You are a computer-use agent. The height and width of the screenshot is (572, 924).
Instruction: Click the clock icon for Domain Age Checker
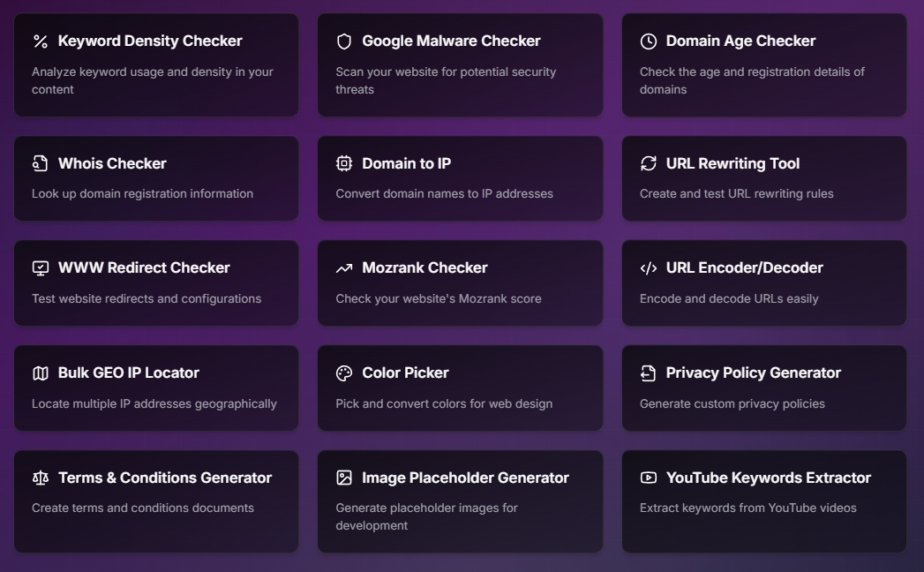[x=649, y=41]
